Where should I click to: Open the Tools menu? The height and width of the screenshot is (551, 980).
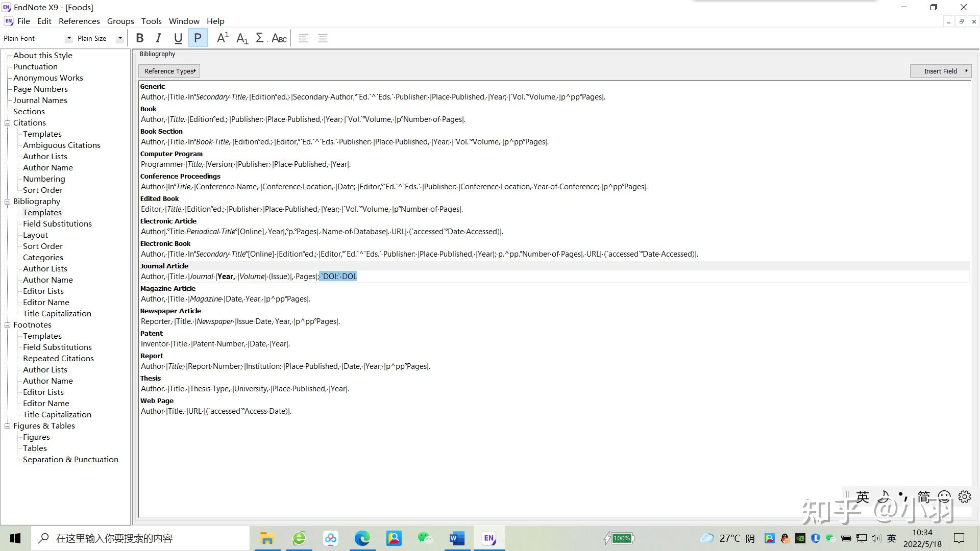tap(151, 21)
